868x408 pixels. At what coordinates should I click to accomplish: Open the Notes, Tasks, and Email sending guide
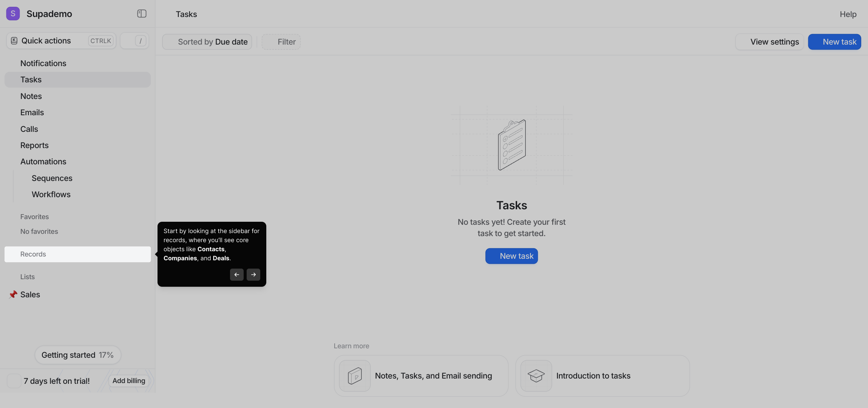(x=421, y=376)
